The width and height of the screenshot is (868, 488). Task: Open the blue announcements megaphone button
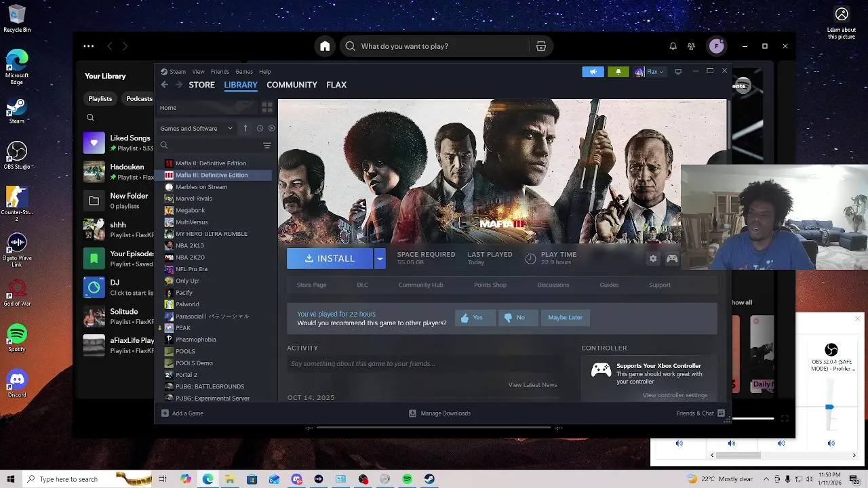coord(593,72)
